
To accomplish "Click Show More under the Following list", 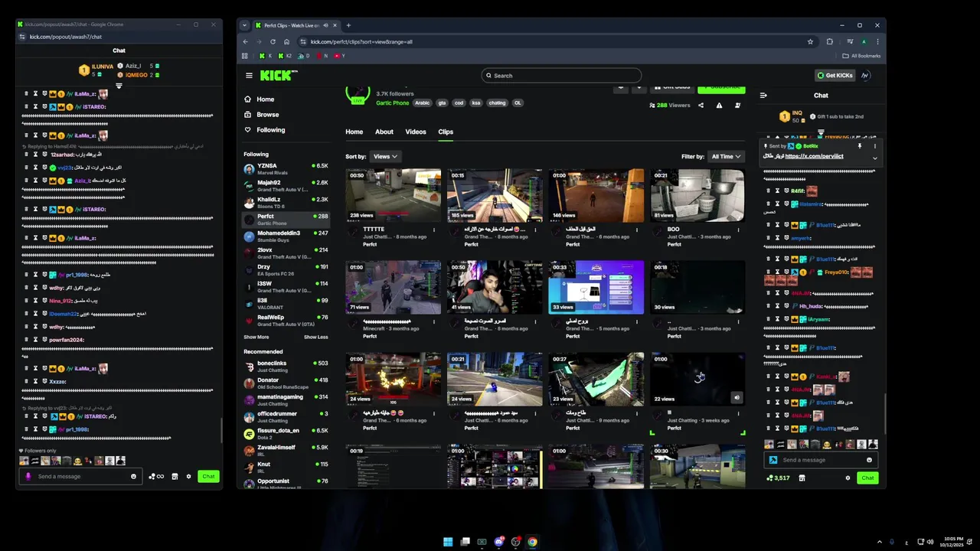I will click(256, 337).
